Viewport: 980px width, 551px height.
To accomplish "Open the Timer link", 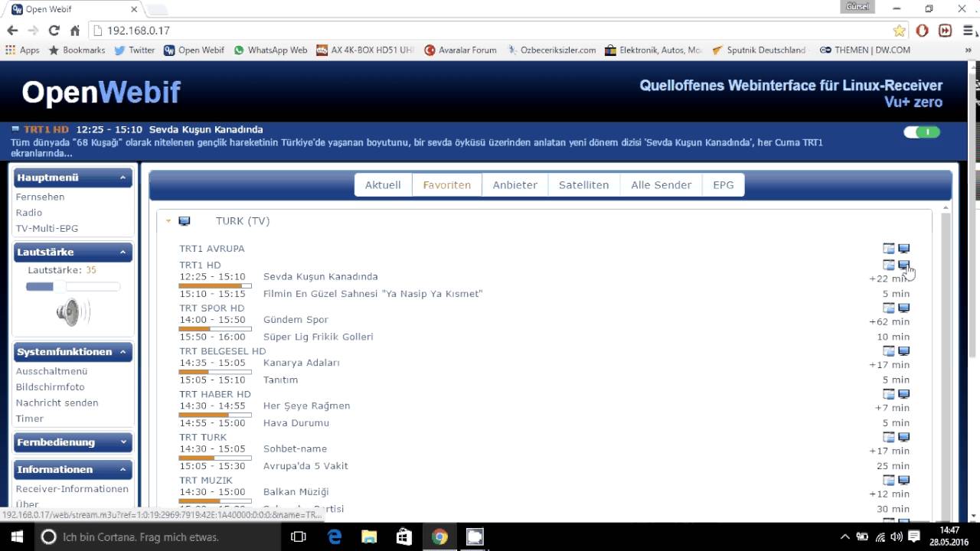I will pyautogui.click(x=30, y=419).
